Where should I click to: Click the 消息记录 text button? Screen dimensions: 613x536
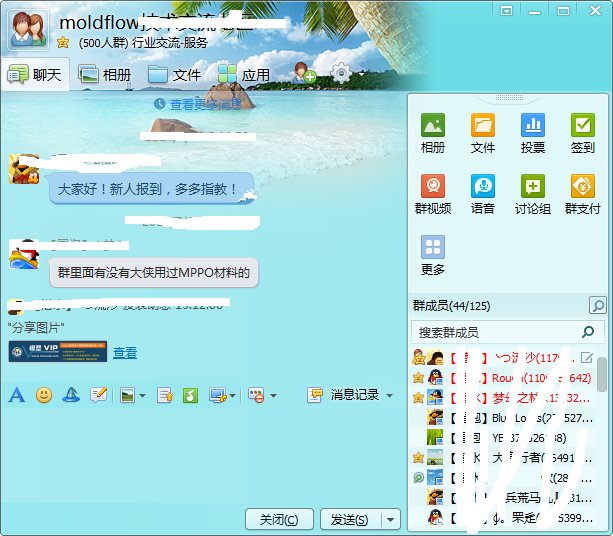coord(355,395)
